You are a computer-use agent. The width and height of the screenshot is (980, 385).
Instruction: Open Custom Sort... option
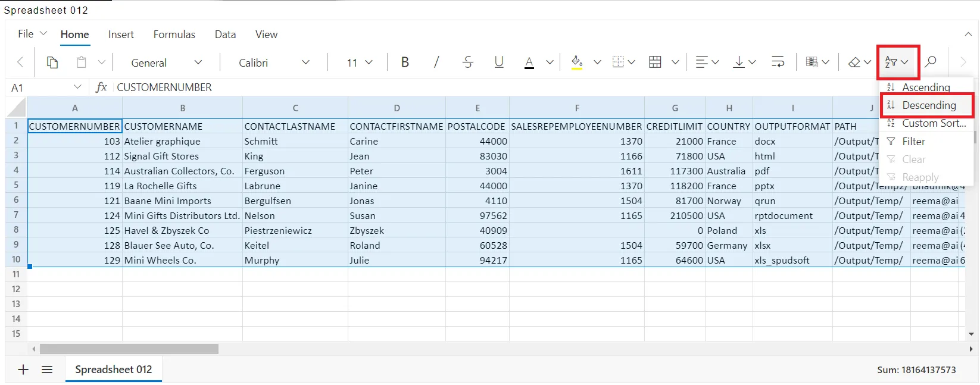[926, 123]
